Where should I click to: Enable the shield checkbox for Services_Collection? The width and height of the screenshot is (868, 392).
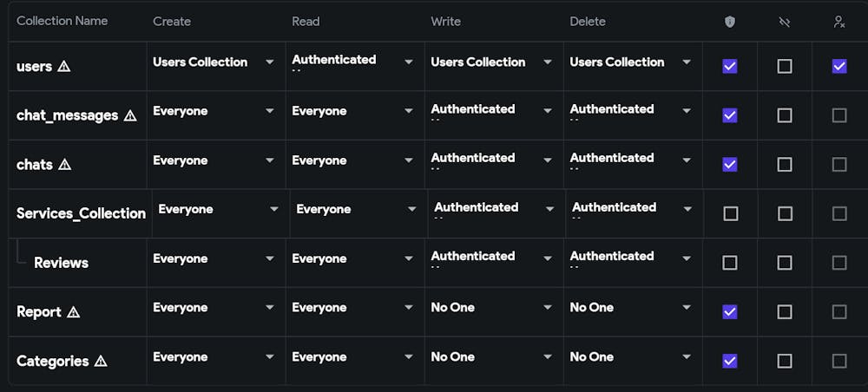point(730,213)
